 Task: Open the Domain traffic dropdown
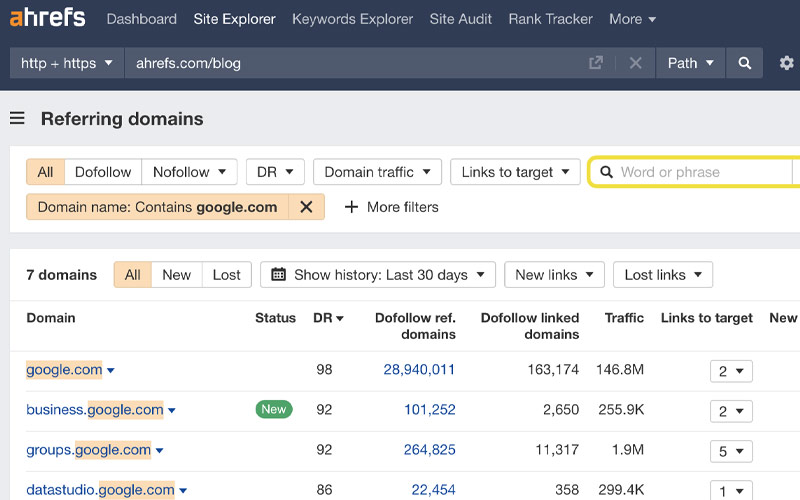click(377, 172)
